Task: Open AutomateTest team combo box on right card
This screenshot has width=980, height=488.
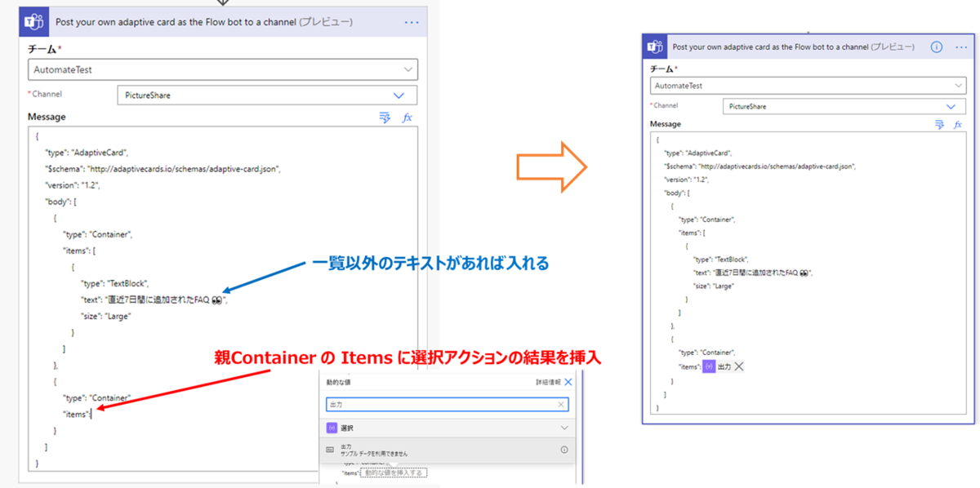Action: (x=808, y=86)
